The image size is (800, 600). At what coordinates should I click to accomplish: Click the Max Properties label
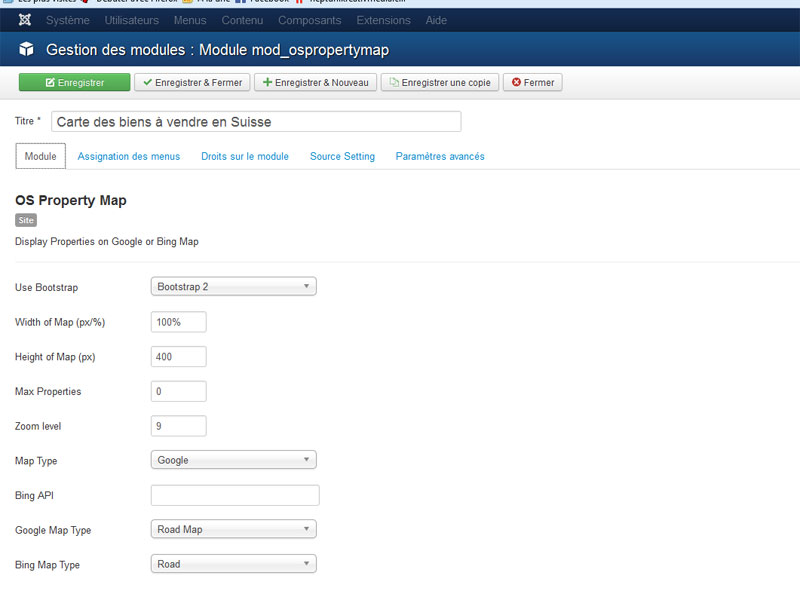point(48,391)
